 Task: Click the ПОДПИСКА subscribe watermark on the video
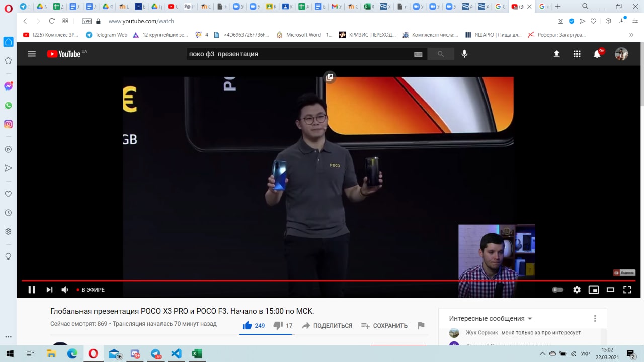coord(624,273)
